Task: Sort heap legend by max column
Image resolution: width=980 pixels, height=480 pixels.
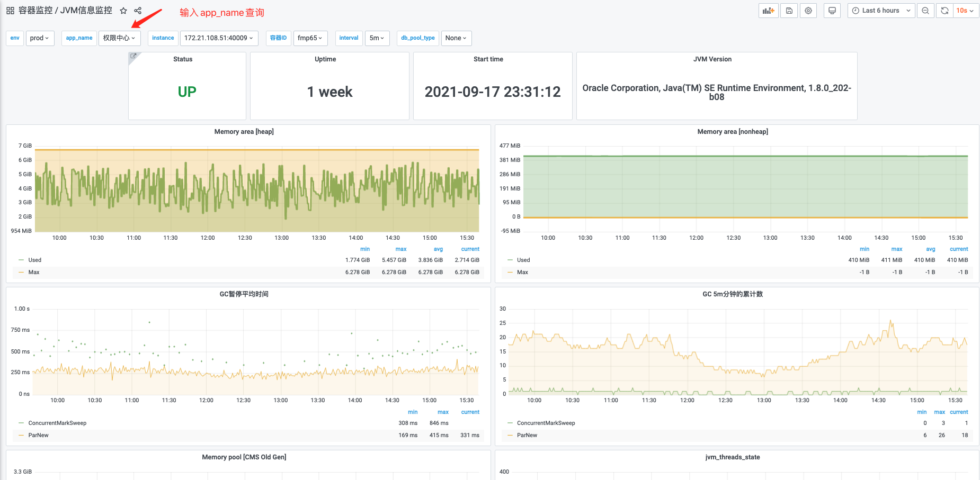Action: (x=401, y=249)
